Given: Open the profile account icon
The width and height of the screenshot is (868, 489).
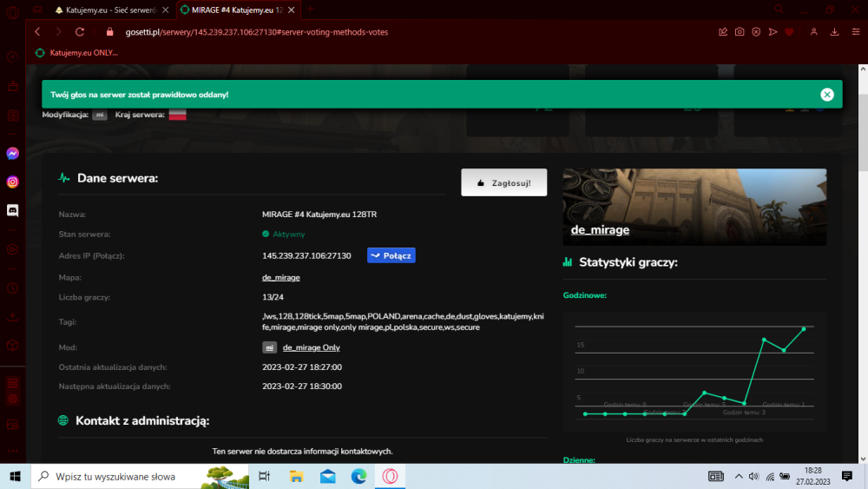Looking at the screenshot, I should pos(814,32).
